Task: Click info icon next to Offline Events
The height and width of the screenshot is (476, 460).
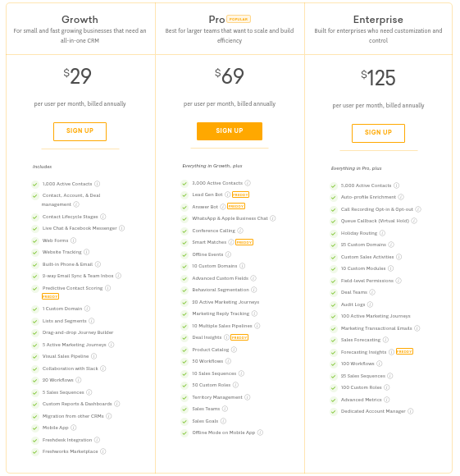Action: (x=228, y=254)
